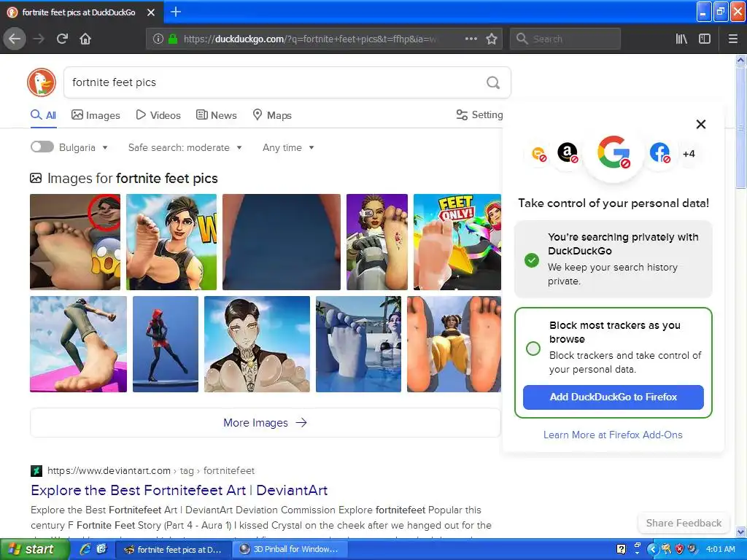Image resolution: width=747 pixels, height=560 pixels.
Task: Open the Any time filter dropdown
Action: pos(288,147)
